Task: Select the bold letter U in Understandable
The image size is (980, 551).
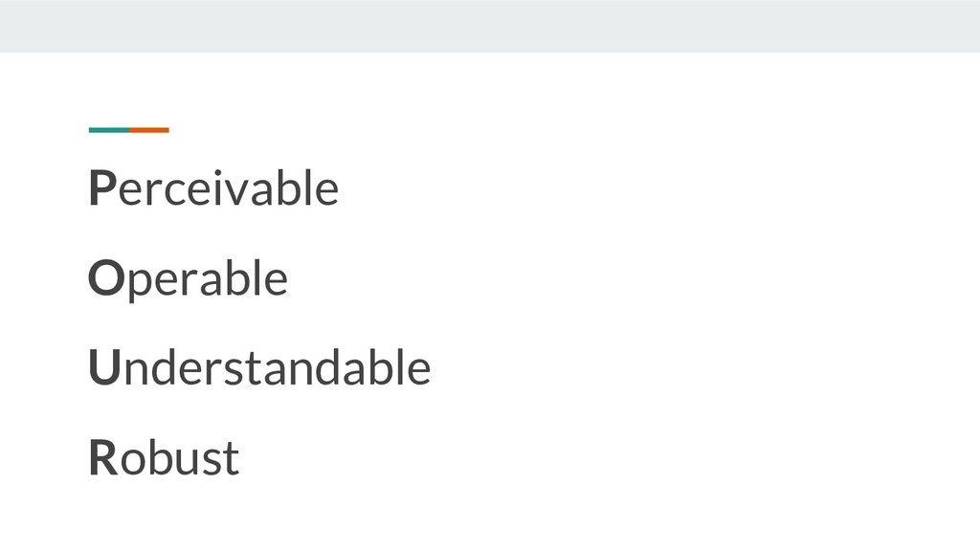Action: tap(103, 368)
